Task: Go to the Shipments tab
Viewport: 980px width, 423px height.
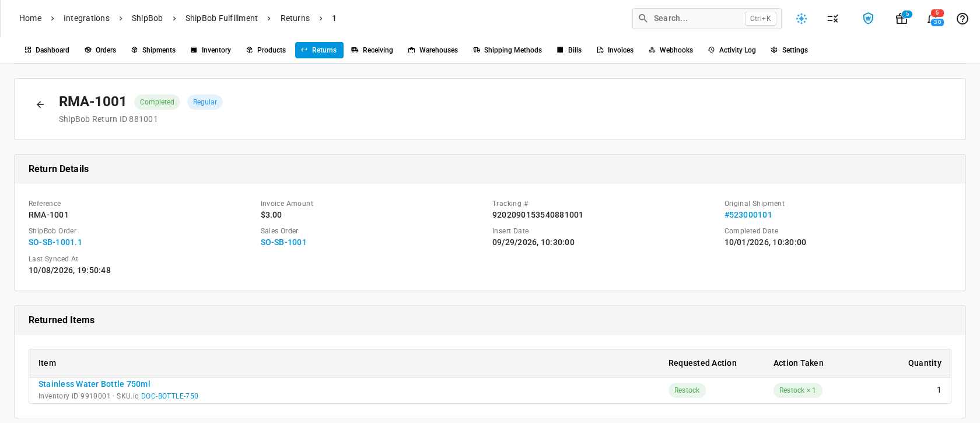Action: (153, 50)
